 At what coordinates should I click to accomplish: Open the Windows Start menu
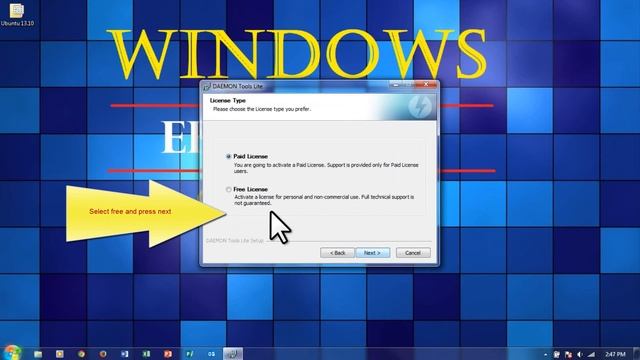pos(12,353)
